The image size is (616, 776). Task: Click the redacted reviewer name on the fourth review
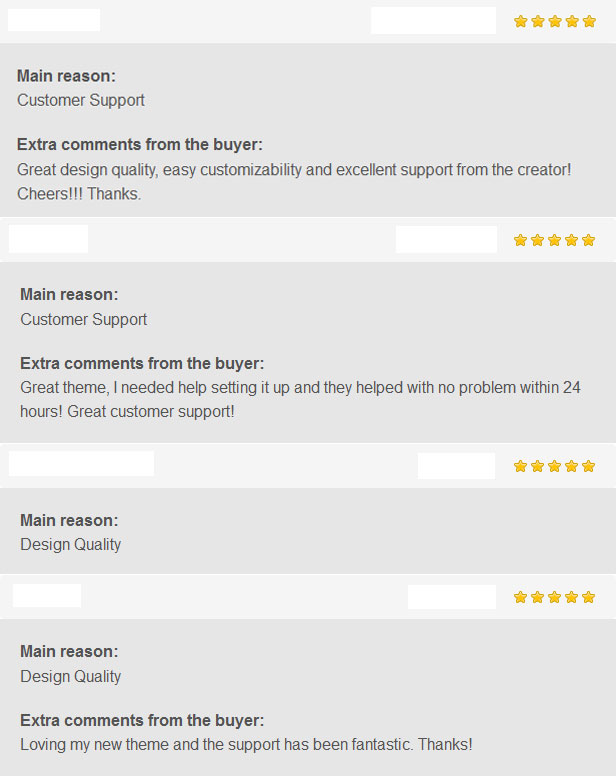47,595
